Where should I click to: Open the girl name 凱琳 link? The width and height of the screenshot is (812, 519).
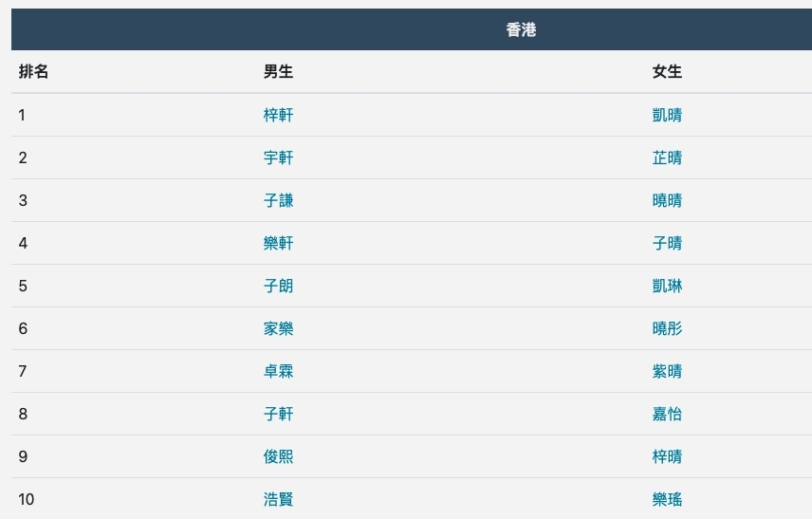tap(667, 286)
